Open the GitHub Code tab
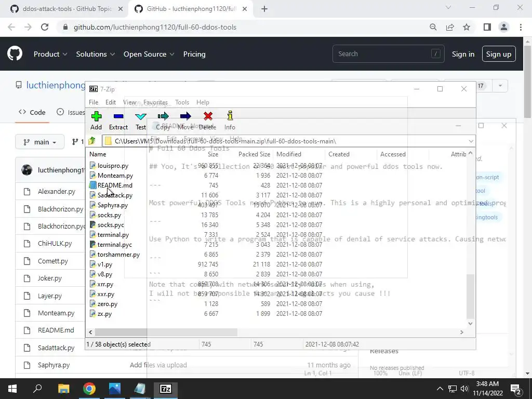532x399 pixels. 32,112
